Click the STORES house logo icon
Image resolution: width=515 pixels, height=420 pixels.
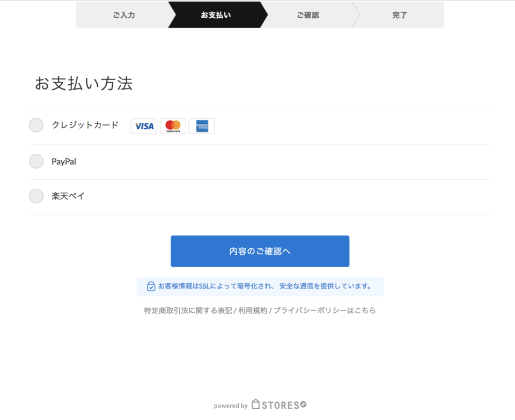[255, 404]
